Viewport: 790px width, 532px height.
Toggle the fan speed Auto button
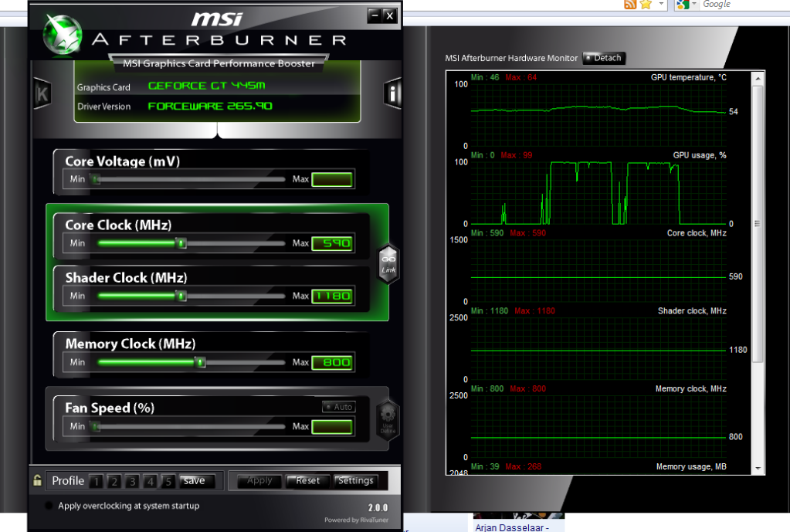[x=339, y=407]
